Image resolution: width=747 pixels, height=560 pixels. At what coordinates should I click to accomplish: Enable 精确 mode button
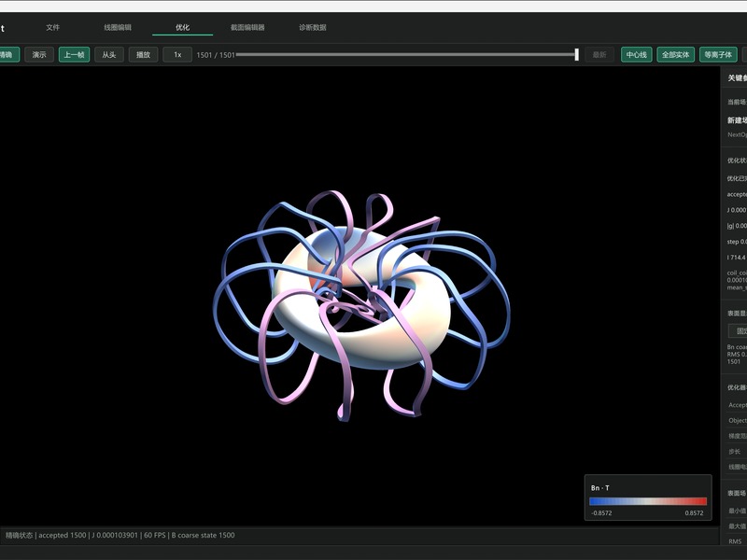click(x=7, y=55)
